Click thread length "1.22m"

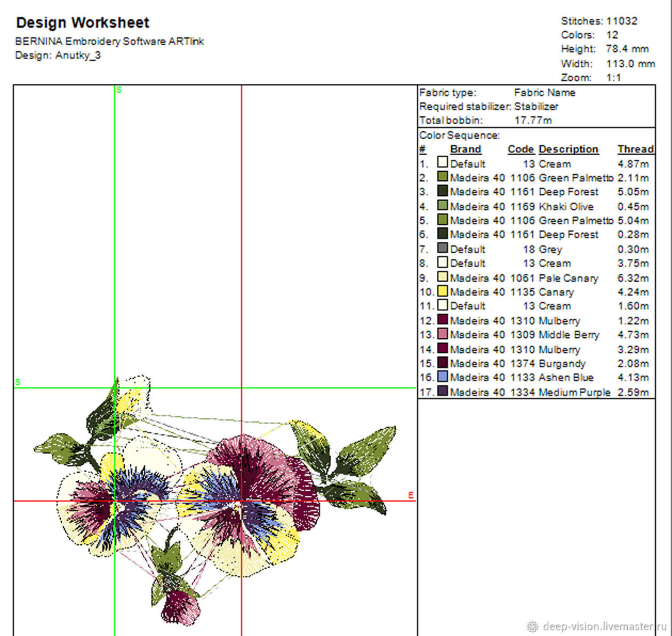[633, 321]
